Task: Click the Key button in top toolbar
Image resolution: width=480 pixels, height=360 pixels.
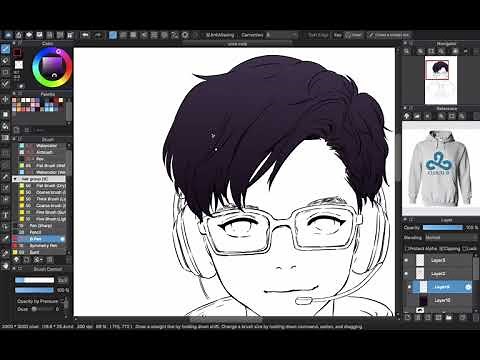Action: tap(338, 35)
